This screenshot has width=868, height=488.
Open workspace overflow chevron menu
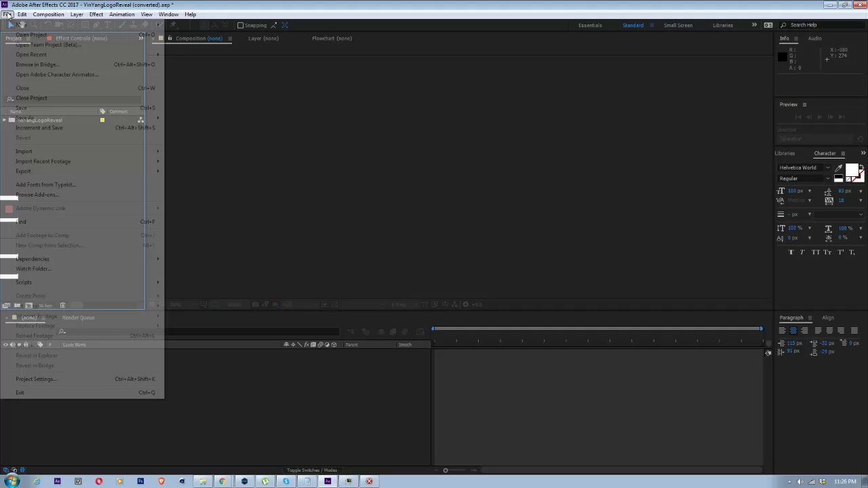coord(754,25)
